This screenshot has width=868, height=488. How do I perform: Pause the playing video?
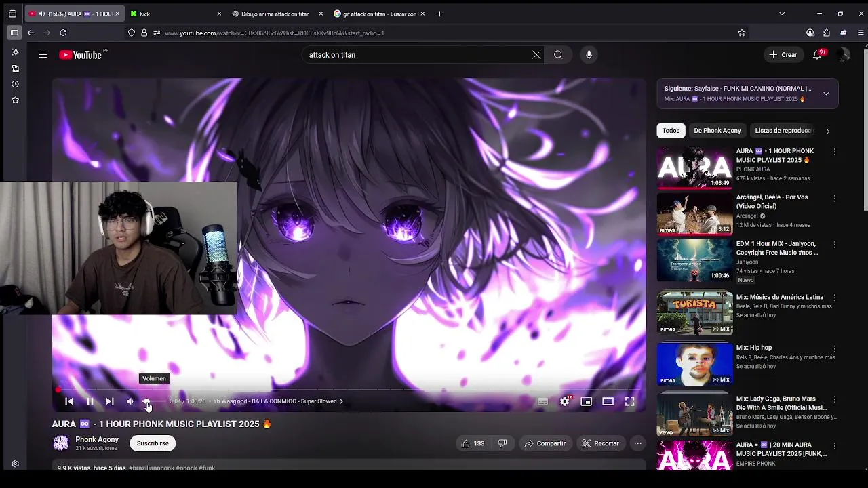click(90, 401)
